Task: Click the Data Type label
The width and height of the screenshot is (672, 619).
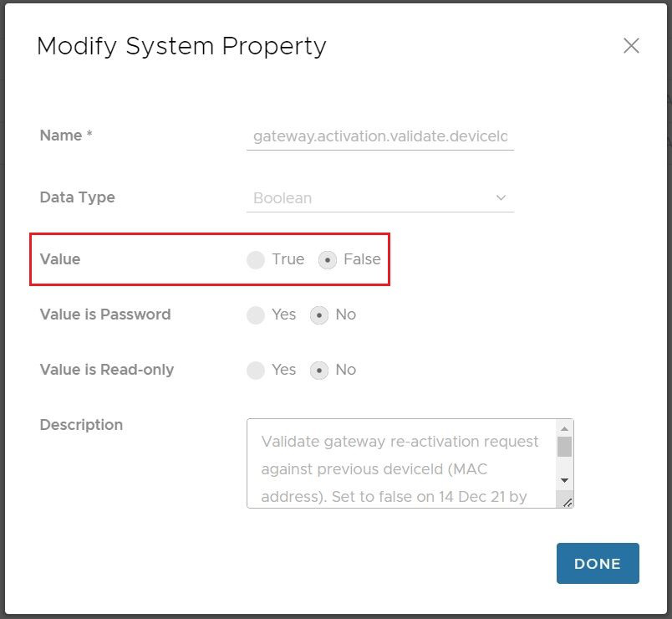Action: coord(77,197)
